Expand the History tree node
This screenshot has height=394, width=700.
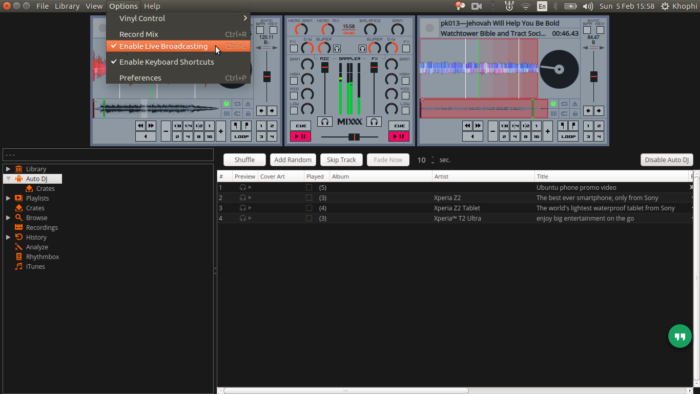click(x=8, y=237)
